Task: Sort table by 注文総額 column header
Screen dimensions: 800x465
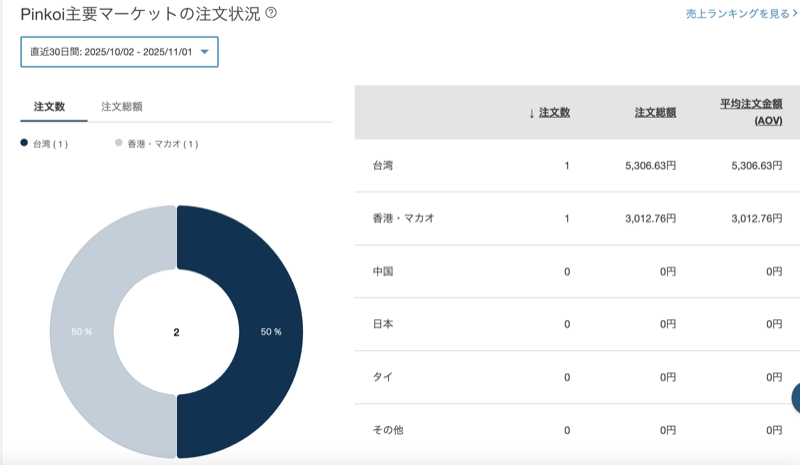Action: point(655,112)
